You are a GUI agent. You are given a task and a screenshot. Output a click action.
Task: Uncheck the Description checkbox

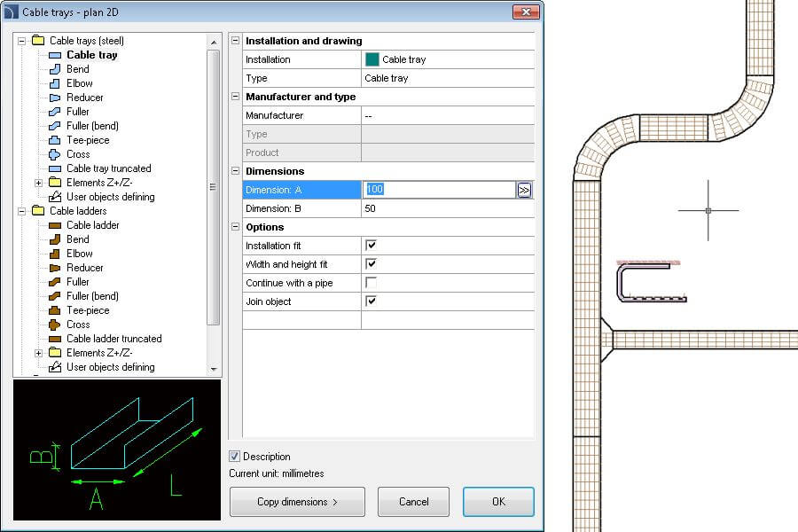pos(235,457)
